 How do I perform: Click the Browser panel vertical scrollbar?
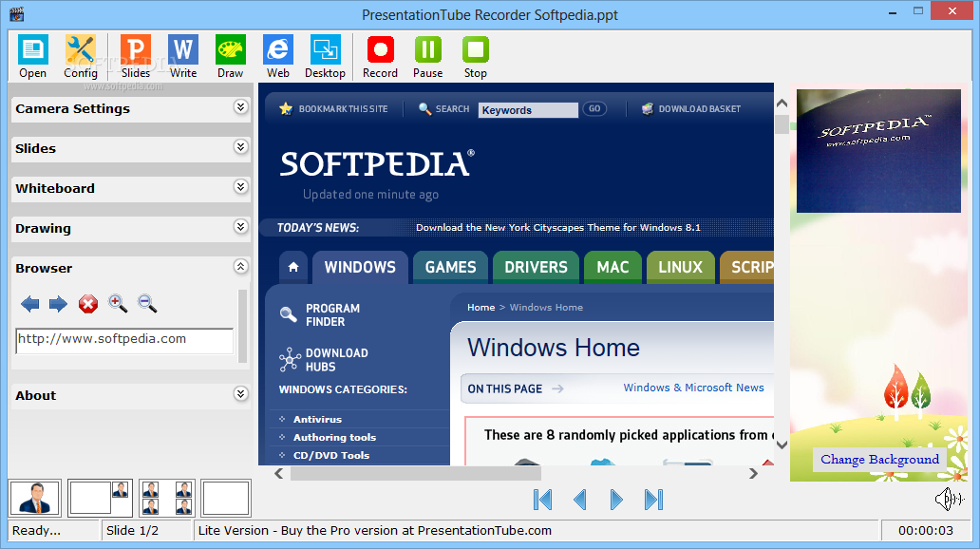pos(242,326)
